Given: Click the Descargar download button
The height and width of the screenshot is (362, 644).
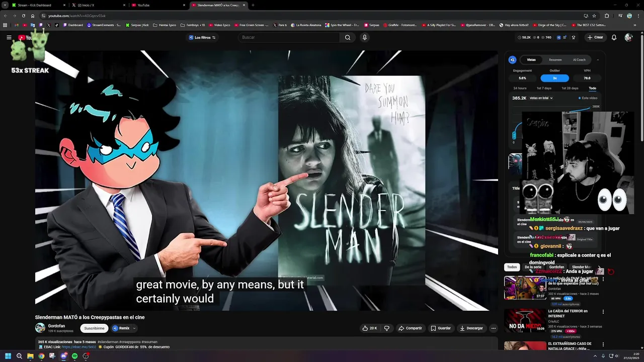Looking at the screenshot, I should (x=471, y=328).
